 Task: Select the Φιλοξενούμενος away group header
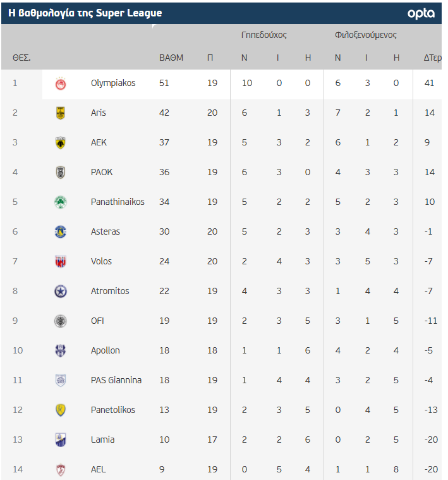coord(366,35)
